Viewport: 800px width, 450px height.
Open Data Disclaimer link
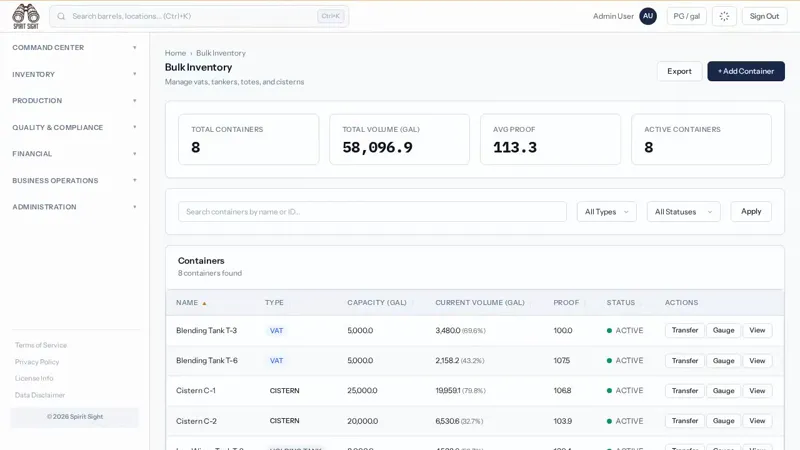coord(40,395)
